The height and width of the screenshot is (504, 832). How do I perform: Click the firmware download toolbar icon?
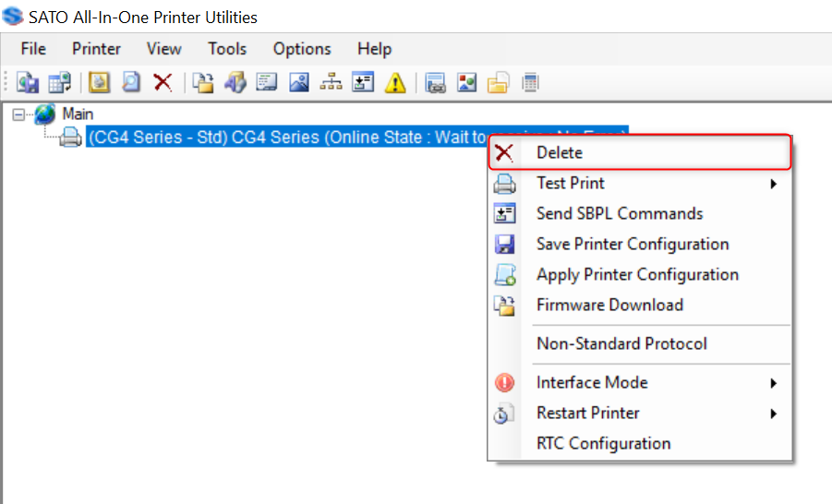point(202,83)
